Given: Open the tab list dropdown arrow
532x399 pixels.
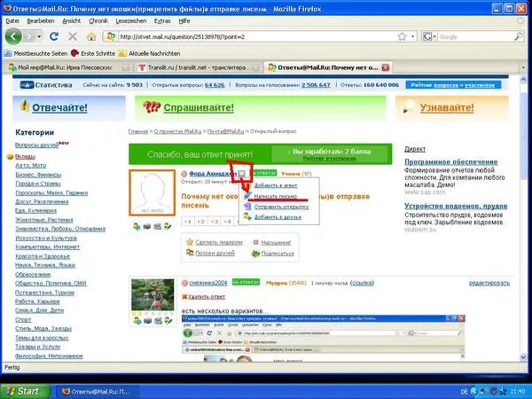Looking at the screenshot, I should (523, 67).
